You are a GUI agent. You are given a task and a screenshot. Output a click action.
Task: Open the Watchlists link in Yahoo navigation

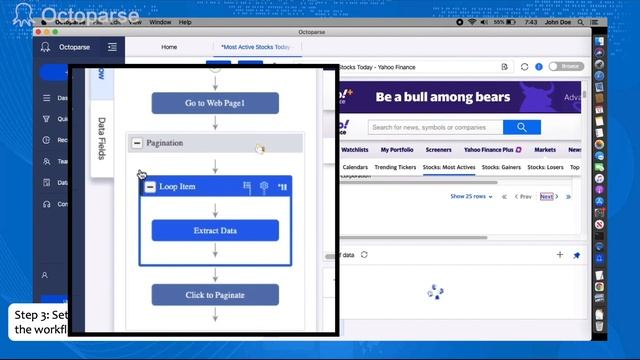point(355,150)
